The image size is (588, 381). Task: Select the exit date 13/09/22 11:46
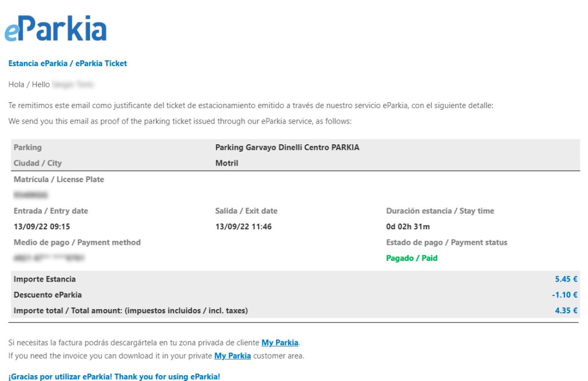[243, 226]
